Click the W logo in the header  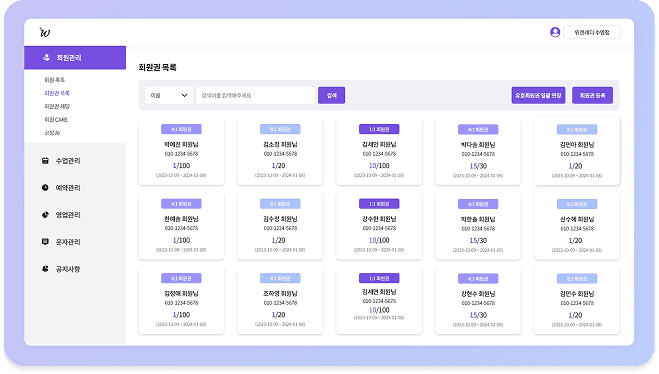pos(45,32)
